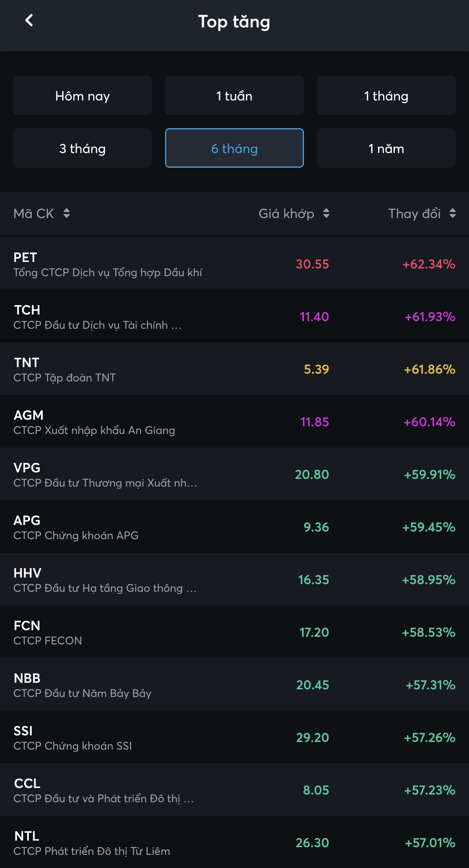The height and width of the screenshot is (868, 469).
Task: Sort by Mã CK arrows icon
Action: 66,213
